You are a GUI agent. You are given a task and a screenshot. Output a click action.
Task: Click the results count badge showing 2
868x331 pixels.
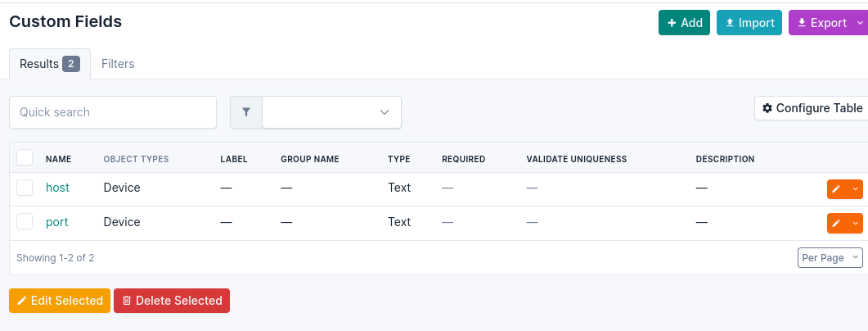pyautogui.click(x=71, y=64)
